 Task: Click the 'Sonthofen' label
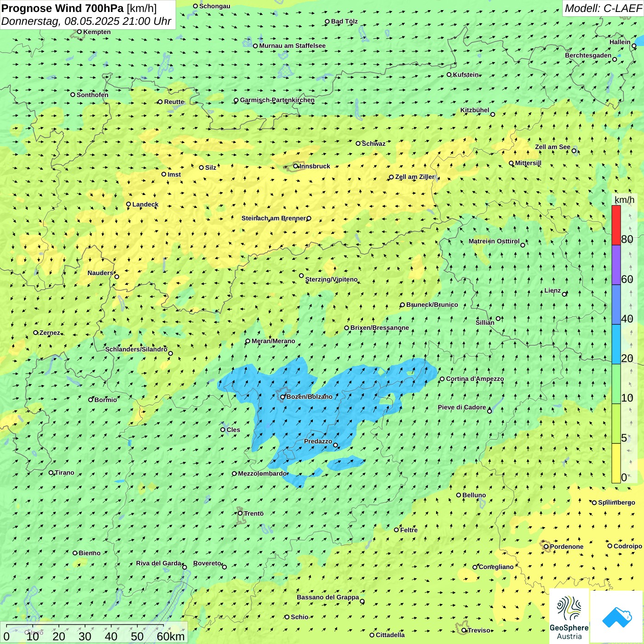coord(92,95)
